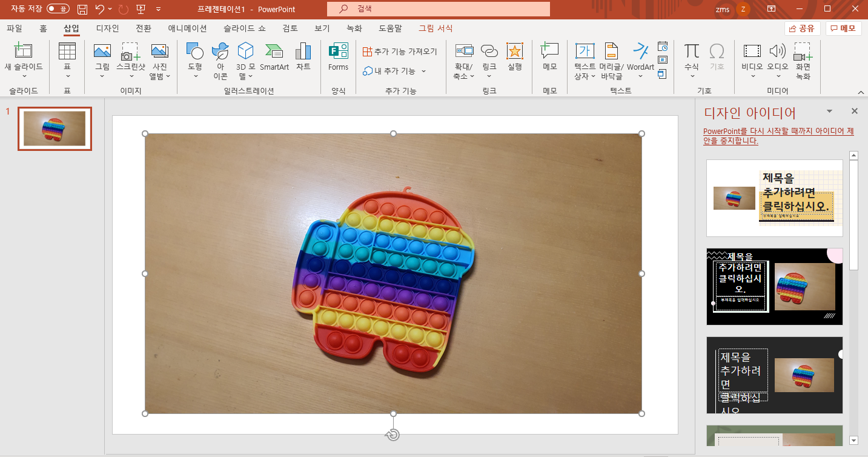Open the 파일 tab
Screen dimensions: 868x457
14,28
